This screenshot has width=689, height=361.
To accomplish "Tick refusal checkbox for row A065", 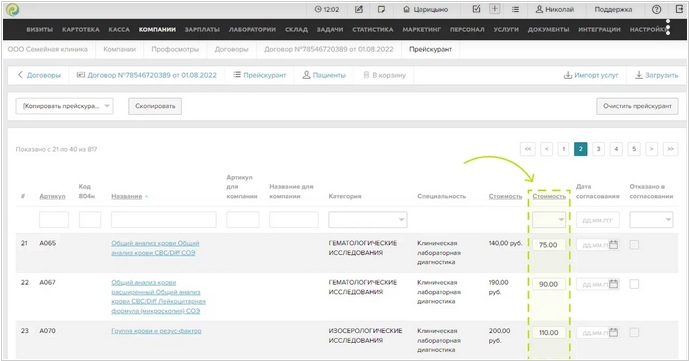I will click(x=634, y=245).
